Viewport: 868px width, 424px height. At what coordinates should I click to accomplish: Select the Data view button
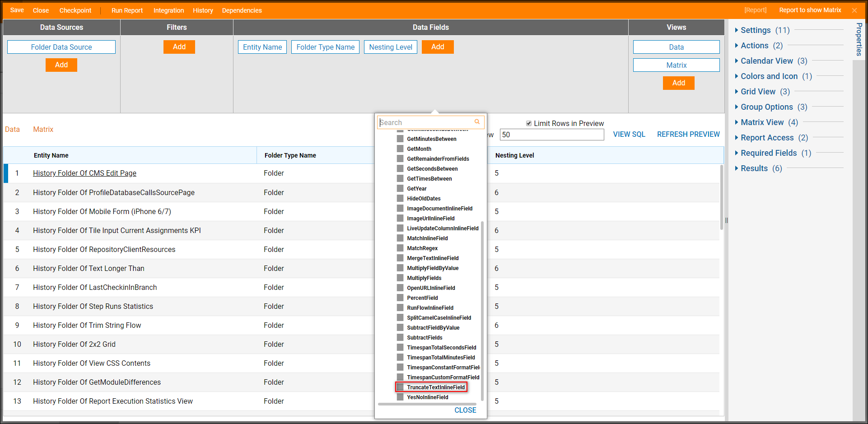tap(677, 47)
